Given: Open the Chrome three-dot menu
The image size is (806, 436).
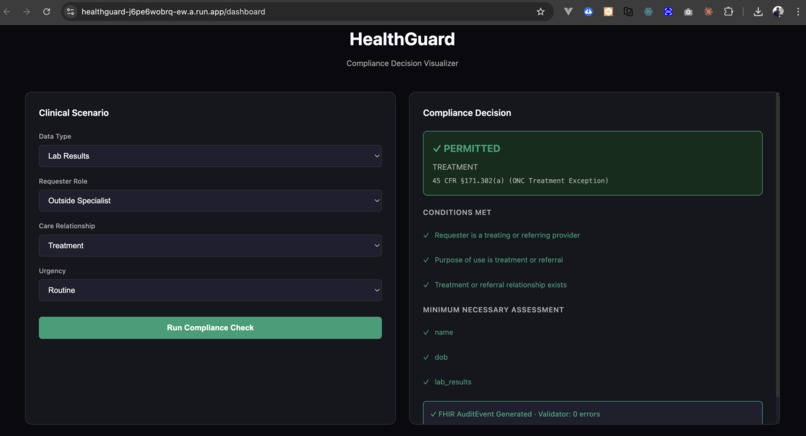Looking at the screenshot, I should coord(798,11).
